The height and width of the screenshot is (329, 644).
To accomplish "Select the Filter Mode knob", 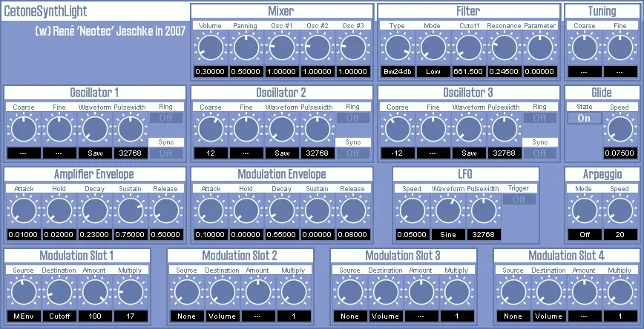I will pyautogui.click(x=433, y=47).
